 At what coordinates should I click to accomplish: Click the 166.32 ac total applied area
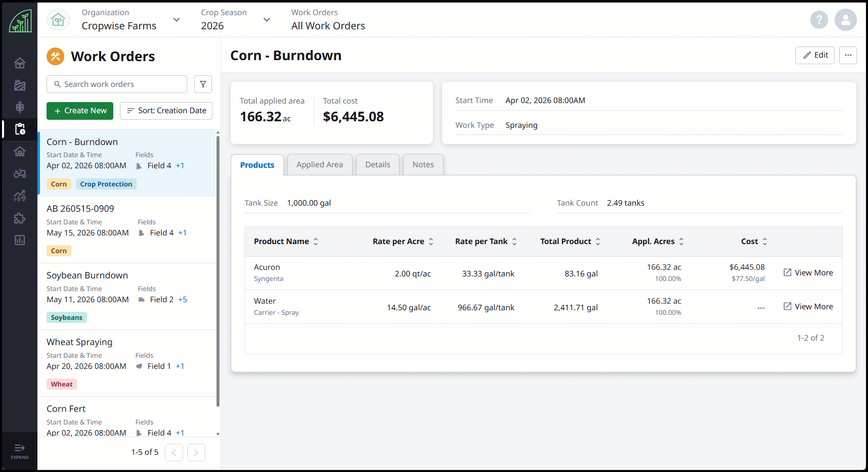click(x=266, y=117)
